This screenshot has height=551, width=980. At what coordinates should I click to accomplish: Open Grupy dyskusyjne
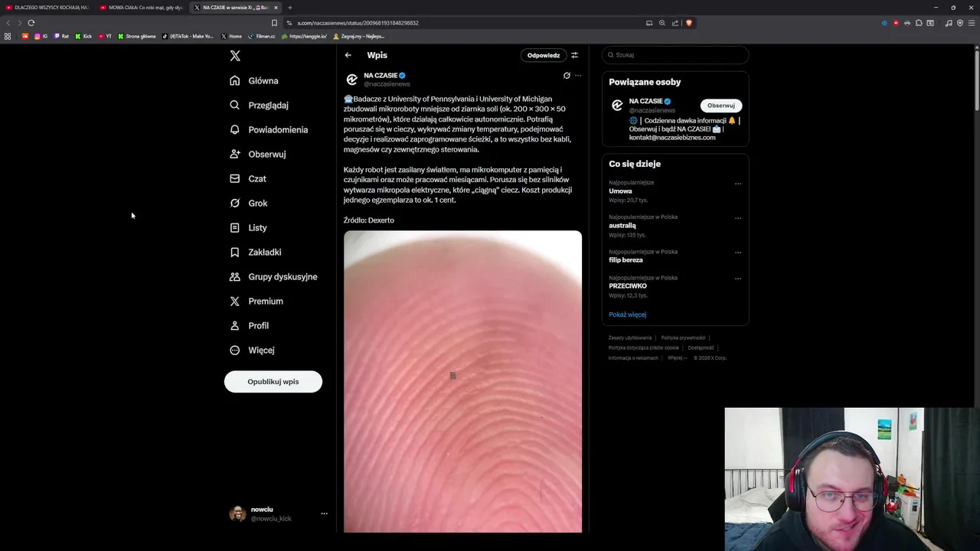tap(273, 276)
